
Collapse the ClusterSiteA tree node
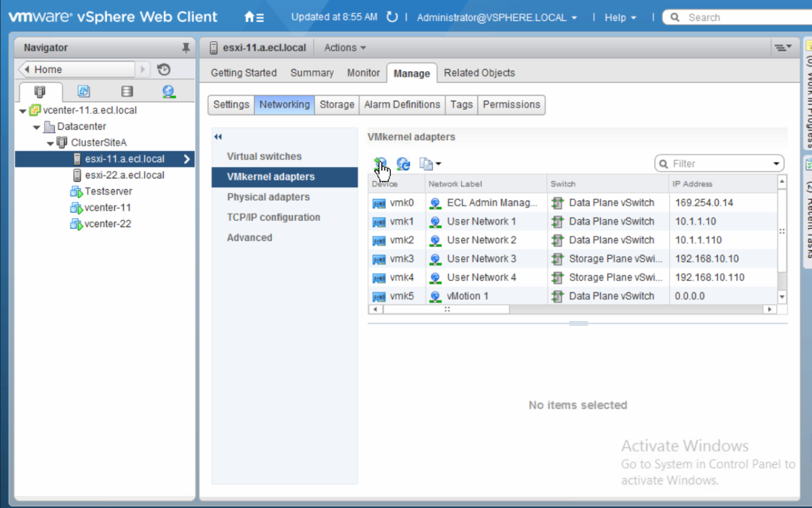[x=51, y=143]
